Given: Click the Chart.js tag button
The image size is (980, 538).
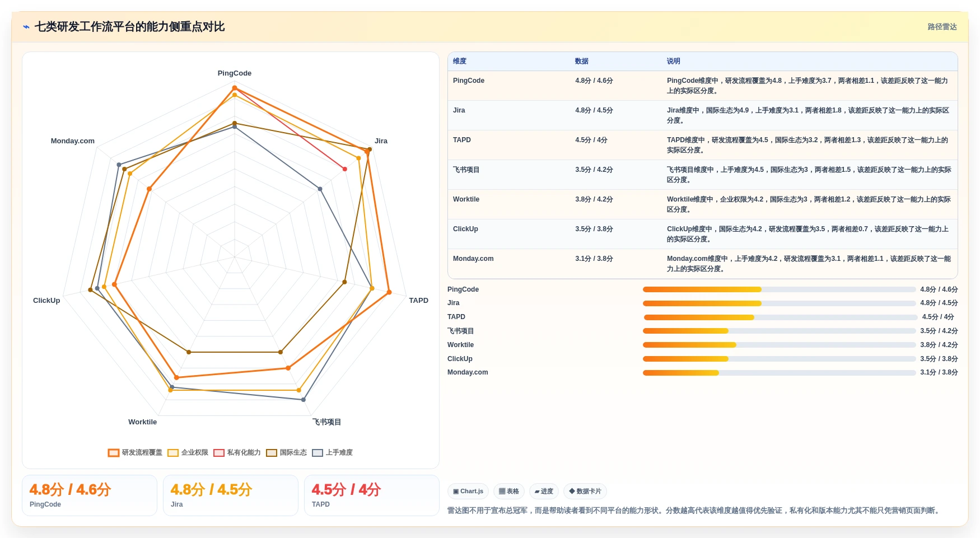Looking at the screenshot, I should [468, 492].
